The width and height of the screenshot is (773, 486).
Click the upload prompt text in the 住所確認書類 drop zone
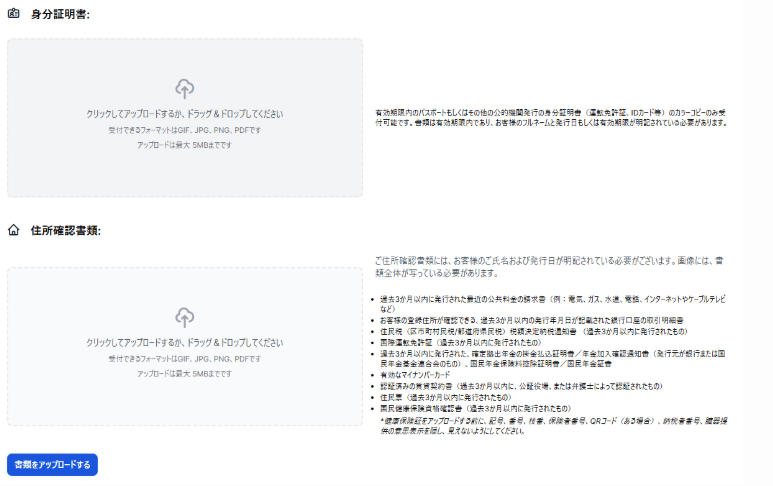[184, 343]
